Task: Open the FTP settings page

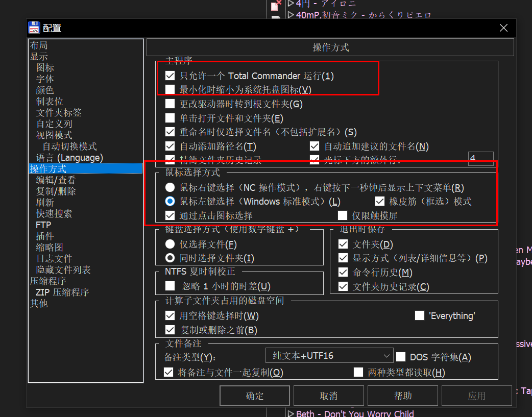Action: [x=43, y=225]
